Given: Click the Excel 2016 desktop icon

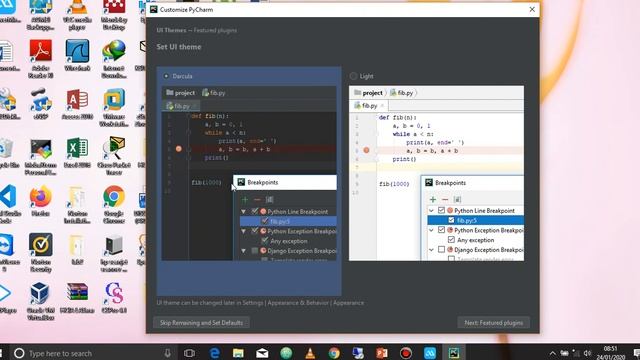Looking at the screenshot, I should pos(77,153).
